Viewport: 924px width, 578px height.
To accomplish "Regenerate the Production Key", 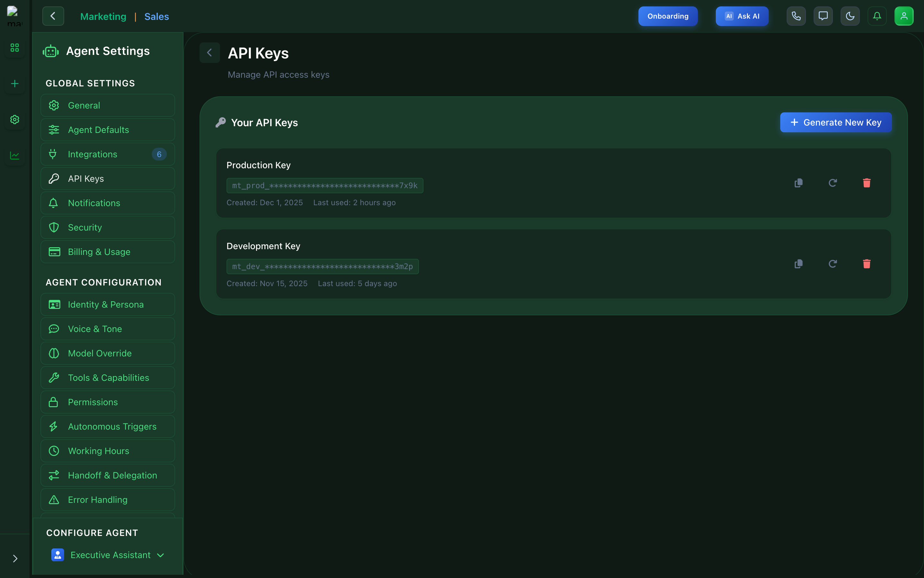I will coord(832,183).
